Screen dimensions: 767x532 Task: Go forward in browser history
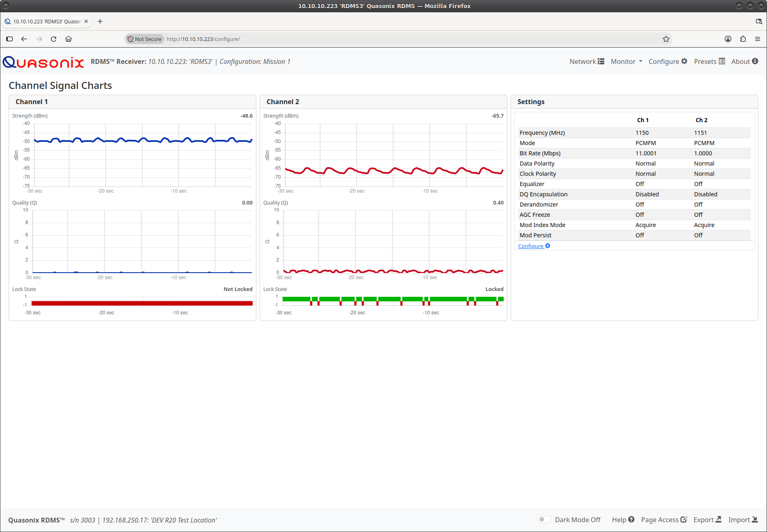pyautogui.click(x=39, y=39)
